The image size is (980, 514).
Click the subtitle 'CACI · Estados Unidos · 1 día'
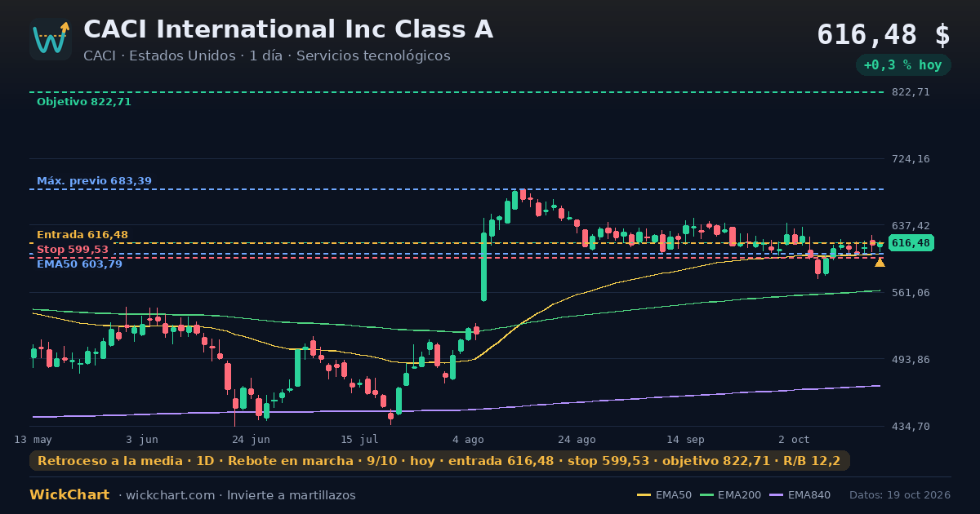tap(185, 56)
